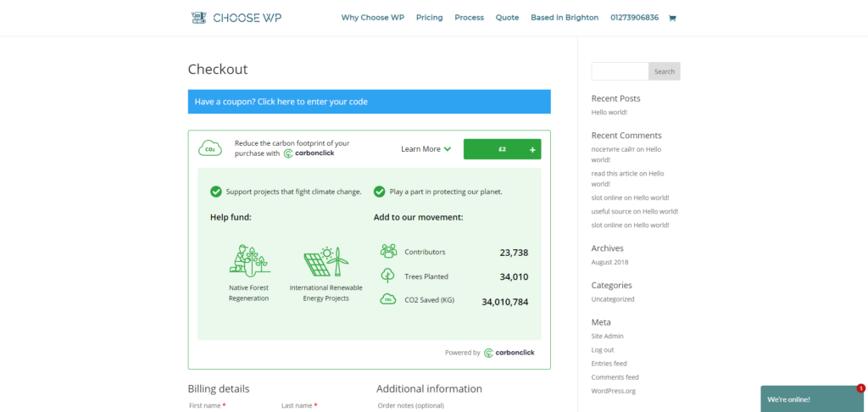
Task: Click the 'Additional information' heading
Action: [x=429, y=389]
